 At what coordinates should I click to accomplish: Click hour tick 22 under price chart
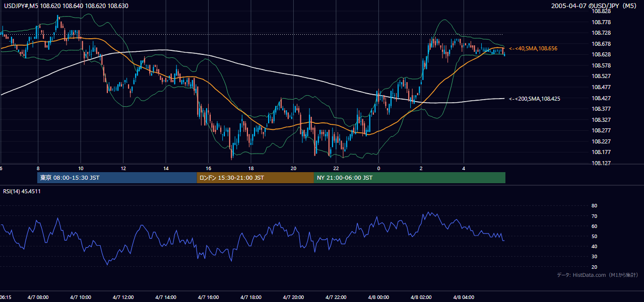coord(336,168)
